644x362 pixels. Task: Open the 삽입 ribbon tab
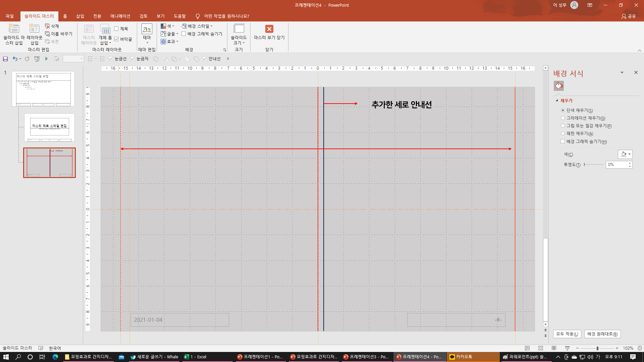tap(80, 16)
